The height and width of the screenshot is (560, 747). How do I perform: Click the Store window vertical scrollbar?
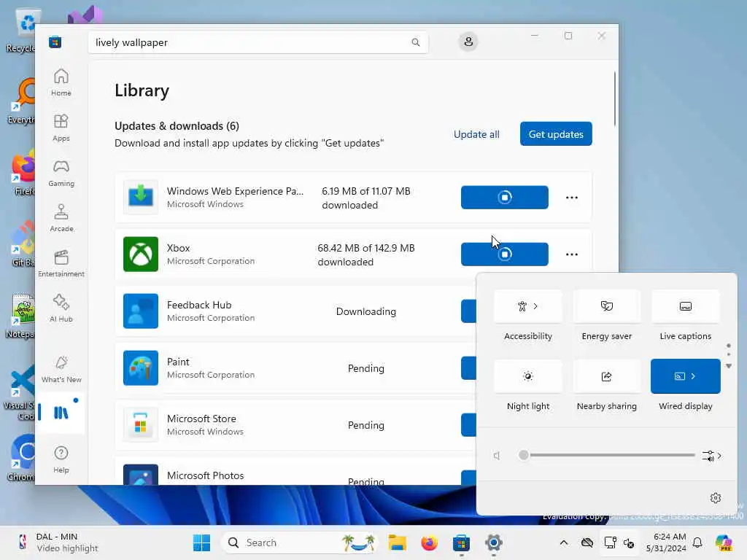coord(614,99)
